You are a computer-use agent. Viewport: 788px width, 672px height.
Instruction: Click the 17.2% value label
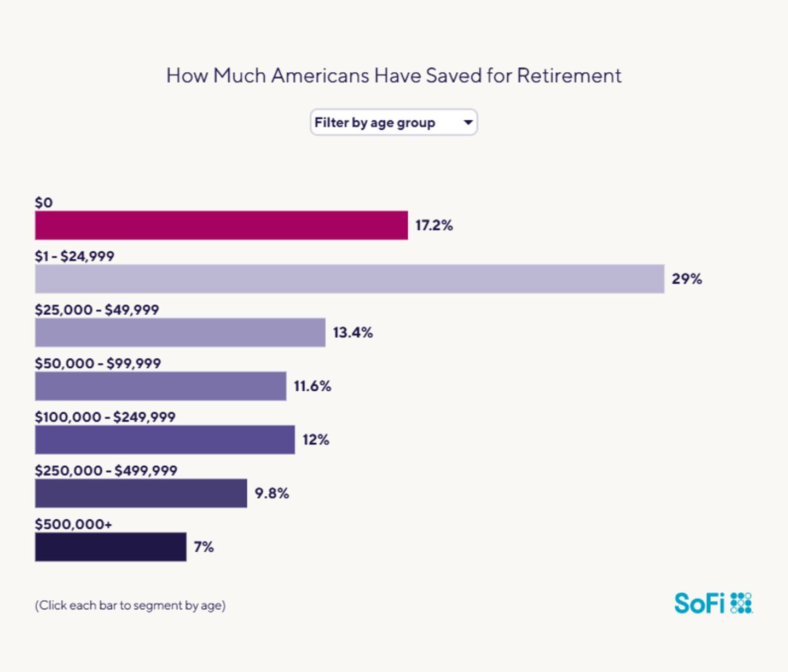pyautogui.click(x=434, y=225)
